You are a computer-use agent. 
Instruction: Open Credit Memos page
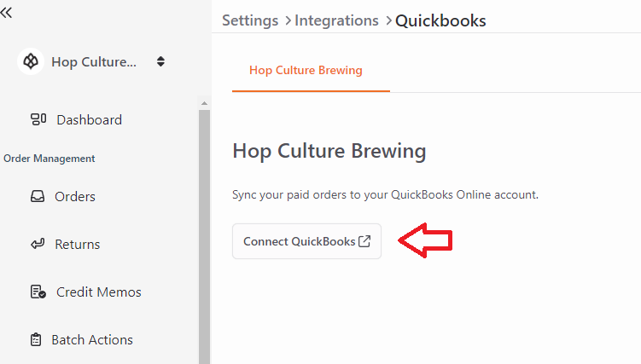tap(98, 292)
